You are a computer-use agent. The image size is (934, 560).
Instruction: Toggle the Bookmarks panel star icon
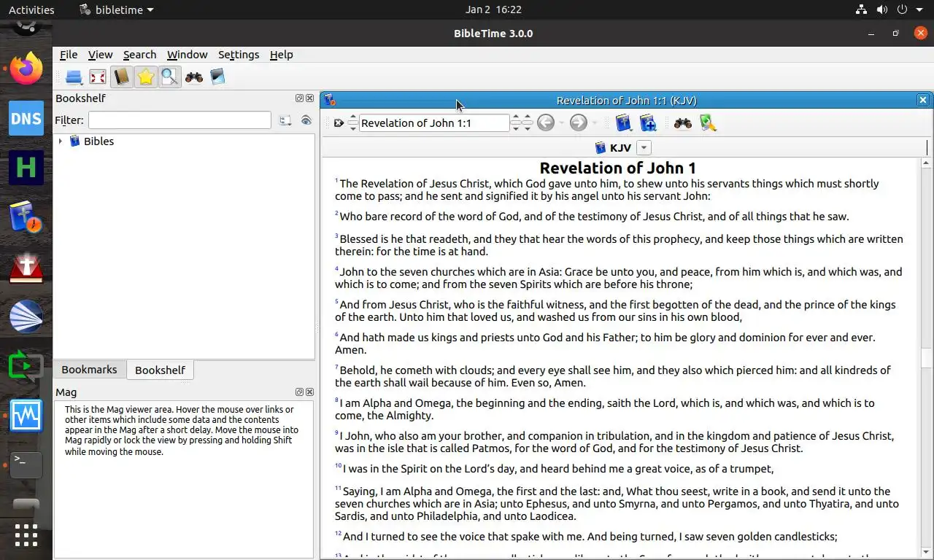tap(146, 77)
